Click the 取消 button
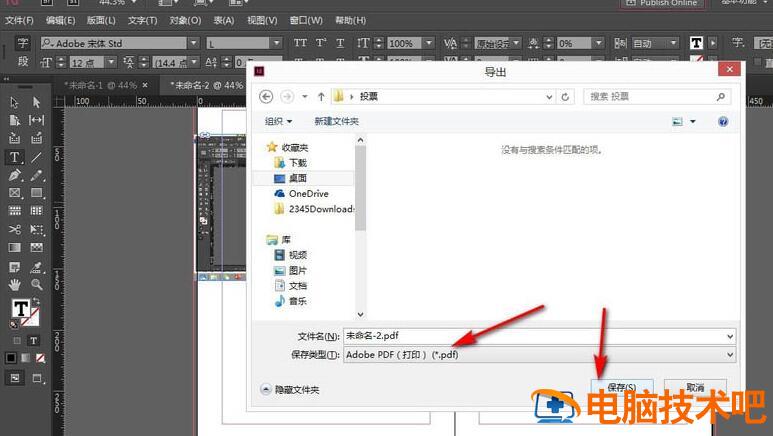This screenshot has height=436, width=773. (695, 387)
